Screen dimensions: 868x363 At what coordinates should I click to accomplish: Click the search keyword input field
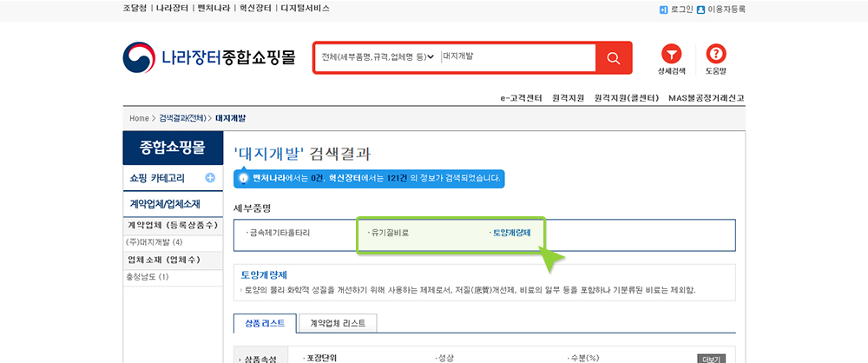[516, 57]
